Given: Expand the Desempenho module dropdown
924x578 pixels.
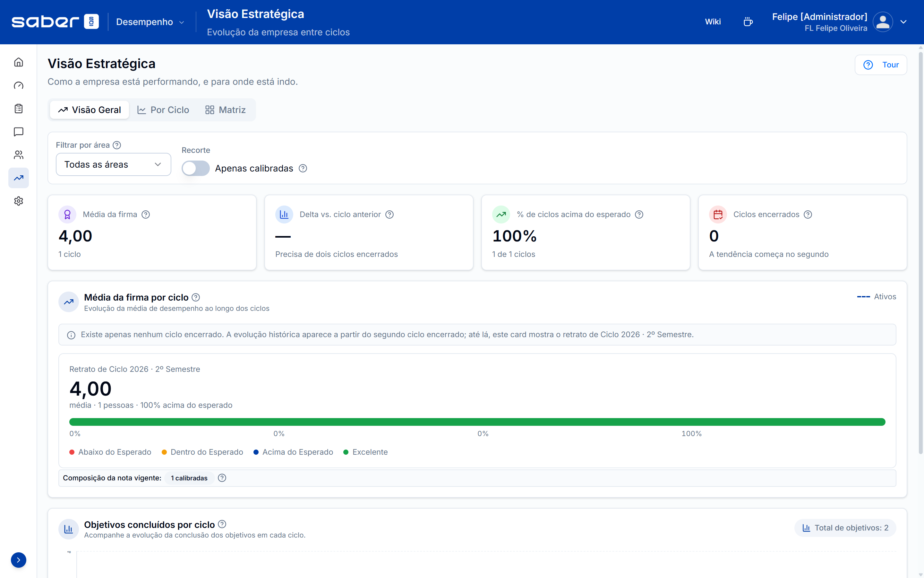Looking at the screenshot, I should pyautogui.click(x=150, y=22).
